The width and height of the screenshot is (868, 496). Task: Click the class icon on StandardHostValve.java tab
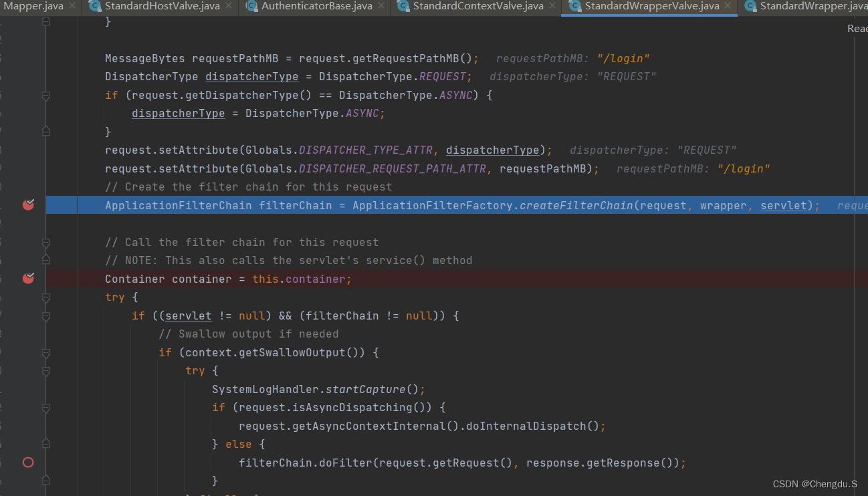click(x=95, y=7)
